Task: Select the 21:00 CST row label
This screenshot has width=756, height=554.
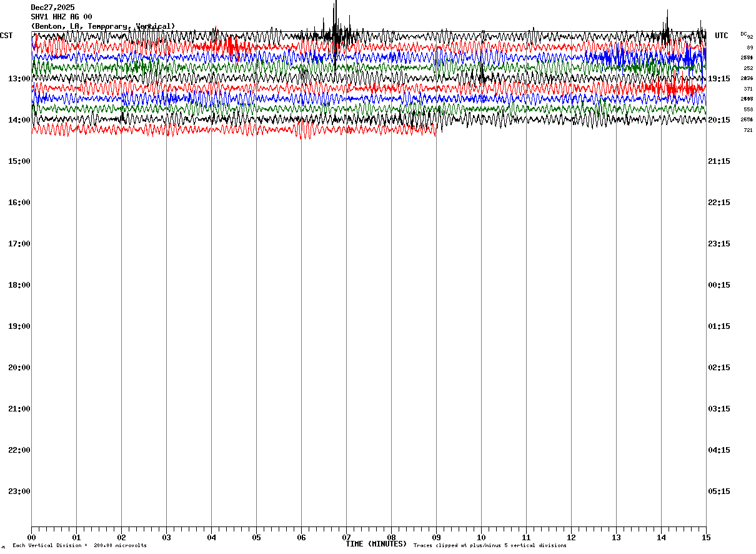Action: pyautogui.click(x=19, y=409)
